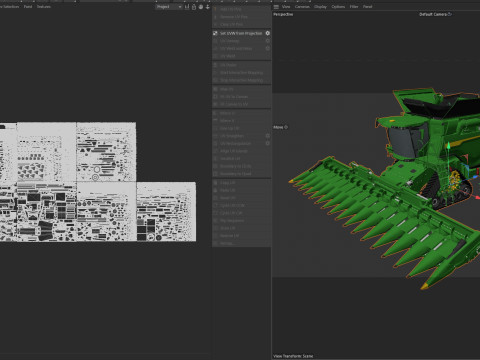Viewport: 480px width, 360px height.
Task: Open the Display menu in the viewport
Action: (x=320, y=7)
